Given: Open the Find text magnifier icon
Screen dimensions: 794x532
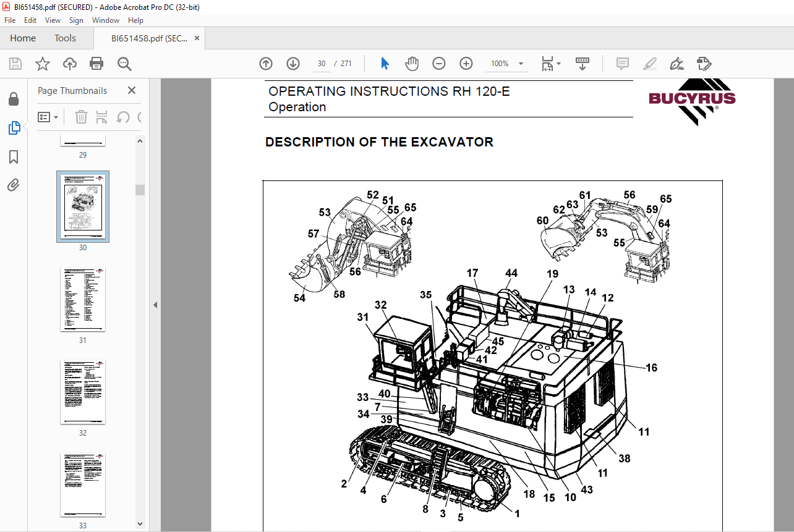Looking at the screenshot, I should click(x=124, y=64).
